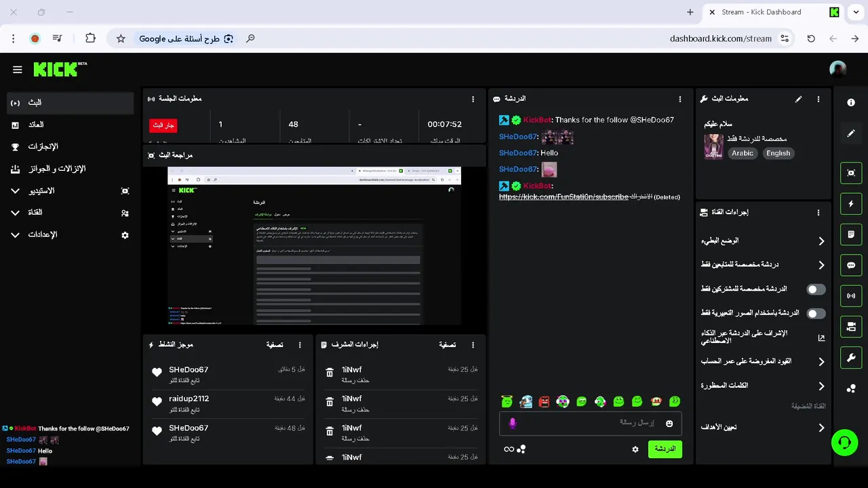Click the heart icon next to raidup2112
The width and height of the screenshot is (868, 488).
[x=157, y=402]
